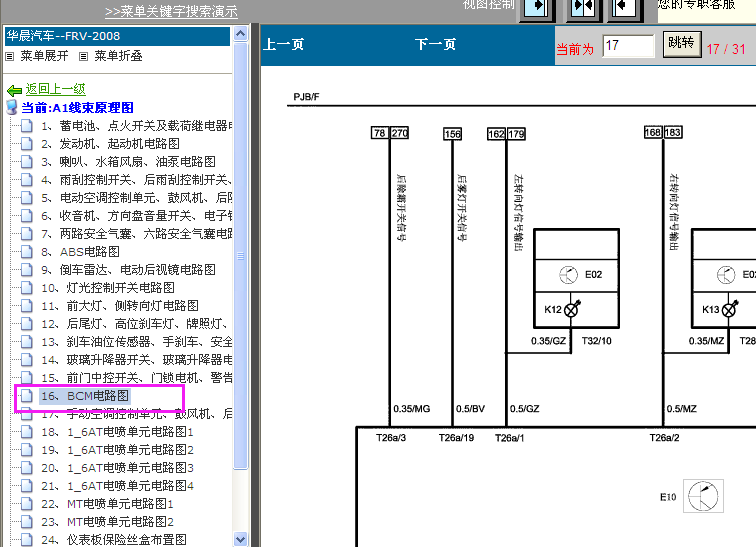This screenshot has height=547, width=756.
Task: Go back via 返回上一级 link
Action: coord(55,89)
